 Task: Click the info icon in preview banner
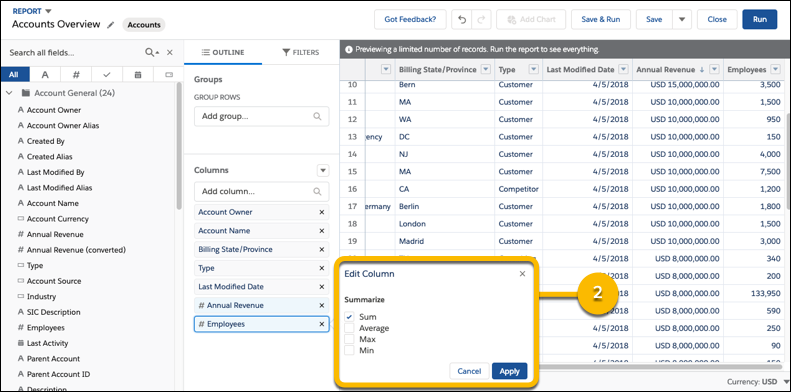348,50
